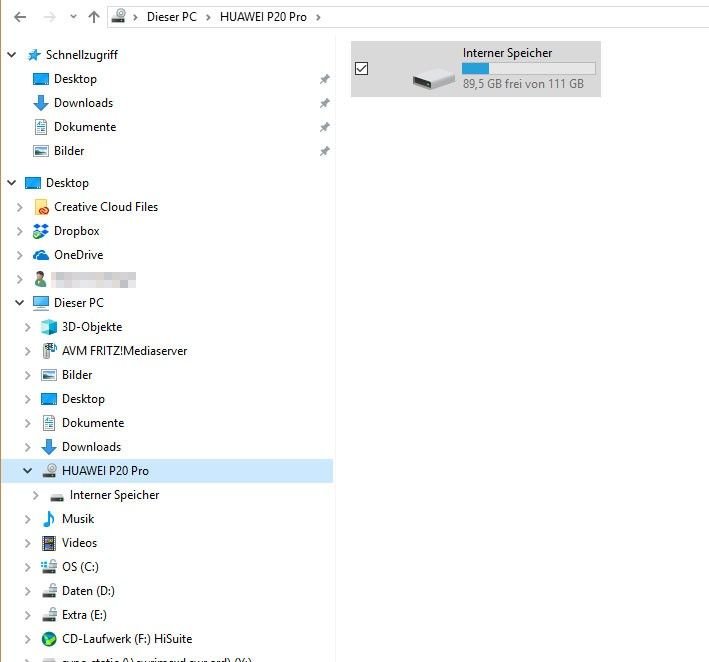
Task: Collapse the HUAWEI P20 Pro node
Action: (x=28, y=470)
